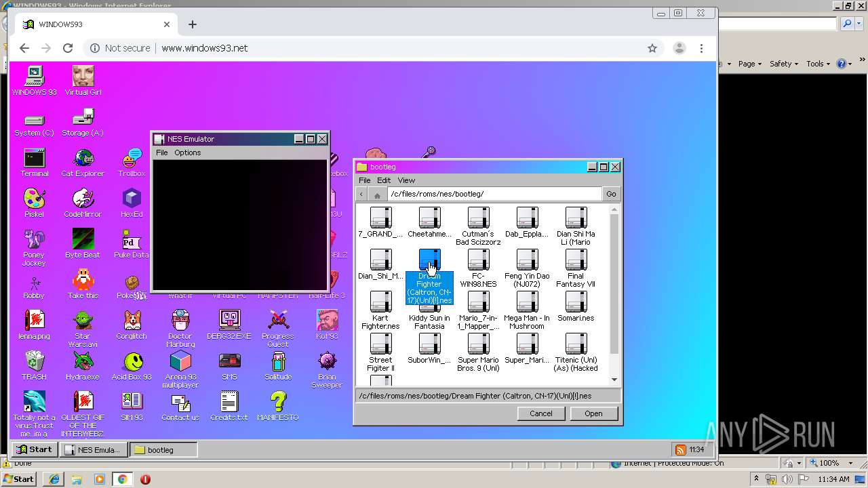Launch the Terminal desktop icon
Screen dimensions: 868x488
pyautogui.click(x=34, y=163)
